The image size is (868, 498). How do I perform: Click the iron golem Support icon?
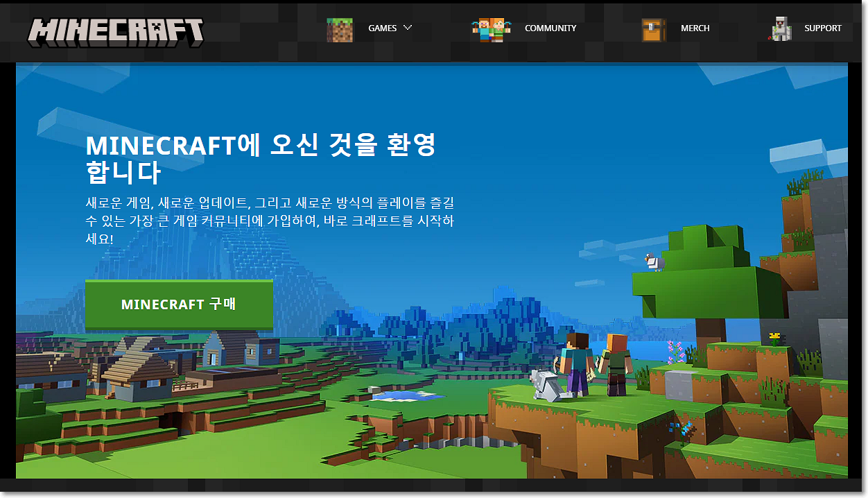pos(781,29)
